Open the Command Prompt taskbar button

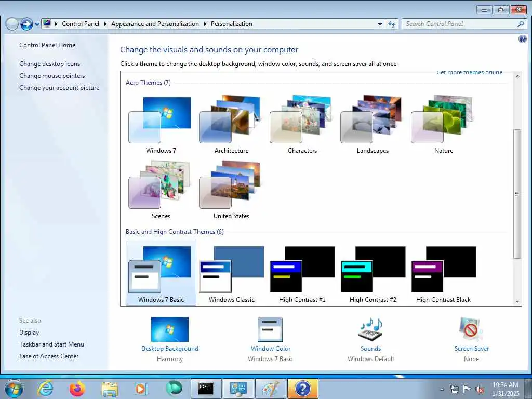206,389
